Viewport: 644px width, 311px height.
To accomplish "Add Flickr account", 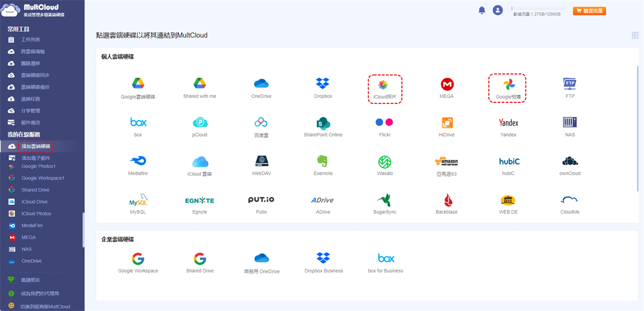I will (x=384, y=122).
